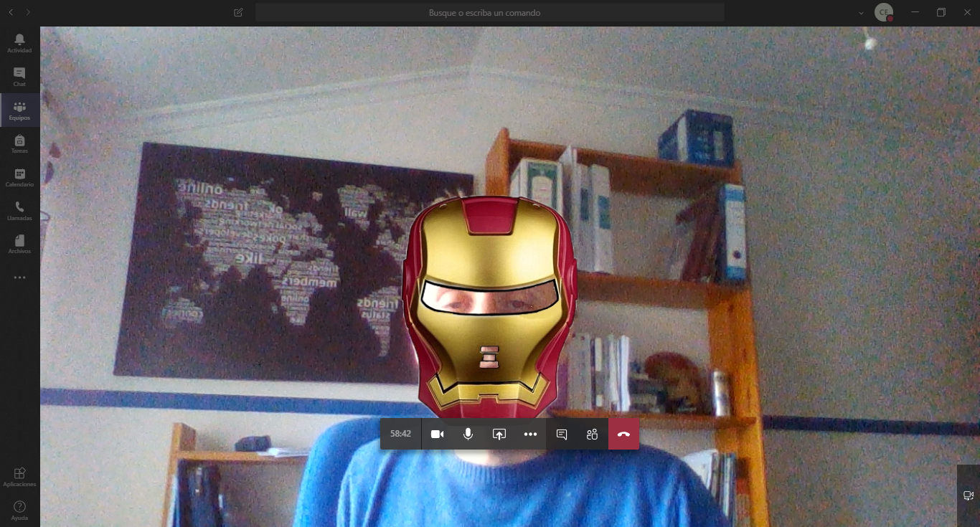The height and width of the screenshot is (527, 980).
Task: Start a new chat with compose icon
Action: pyautogui.click(x=238, y=12)
